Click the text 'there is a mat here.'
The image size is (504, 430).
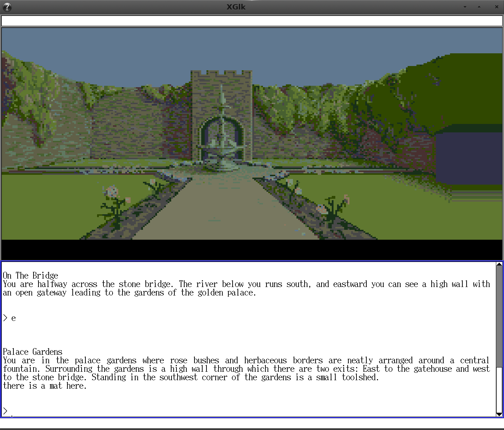click(x=45, y=386)
